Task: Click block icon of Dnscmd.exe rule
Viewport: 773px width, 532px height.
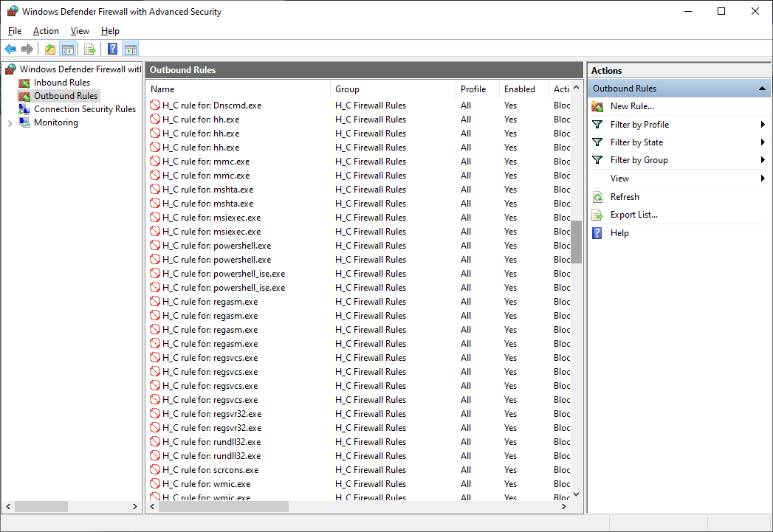Action: (x=155, y=105)
